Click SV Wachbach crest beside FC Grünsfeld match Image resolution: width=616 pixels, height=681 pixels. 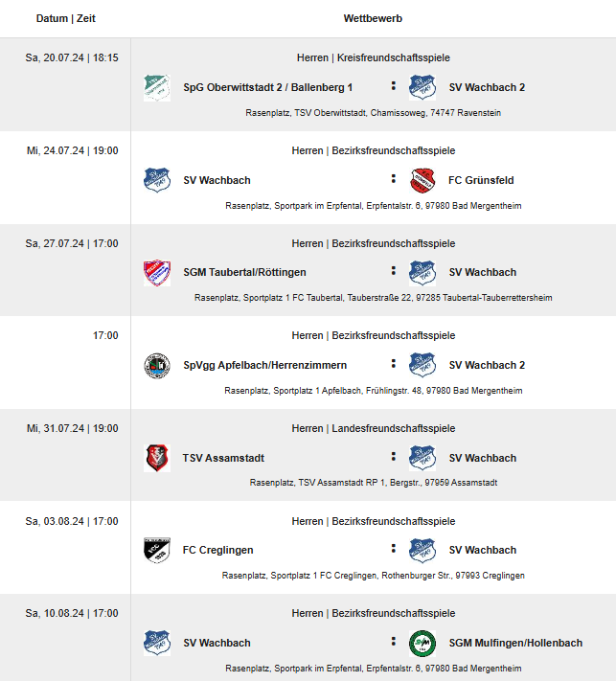157,180
